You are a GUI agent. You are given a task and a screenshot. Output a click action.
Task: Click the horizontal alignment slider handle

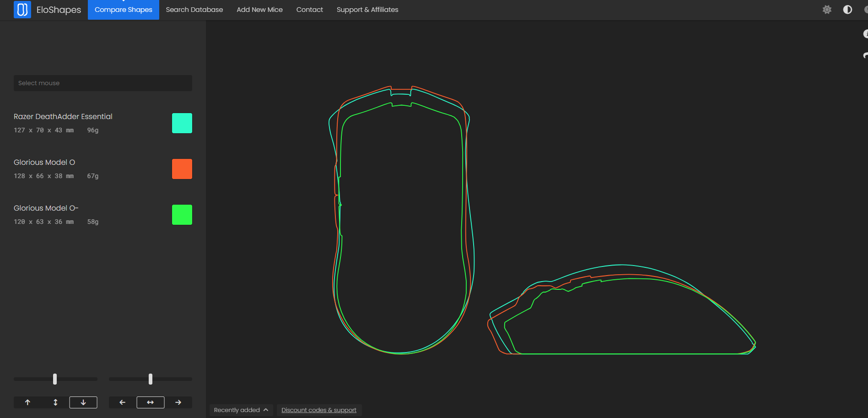pyautogui.click(x=151, y=379)
